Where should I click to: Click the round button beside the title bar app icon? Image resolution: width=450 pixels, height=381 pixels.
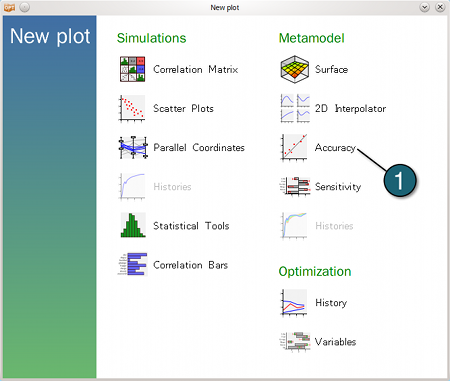25,7
